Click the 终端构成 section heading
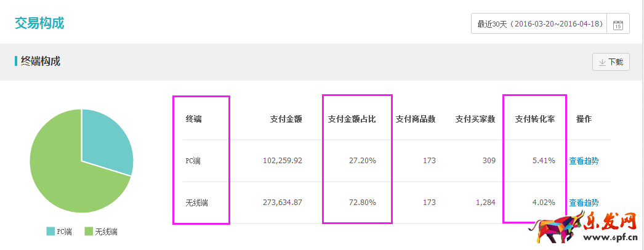The width and height of the screenshot is (644, 250). coord(41,62)
